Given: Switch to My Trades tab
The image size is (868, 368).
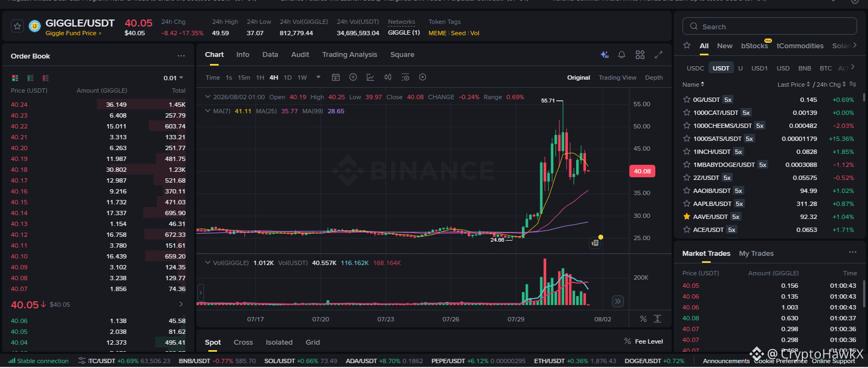Looking at the screenshot, I should [756, 254].
